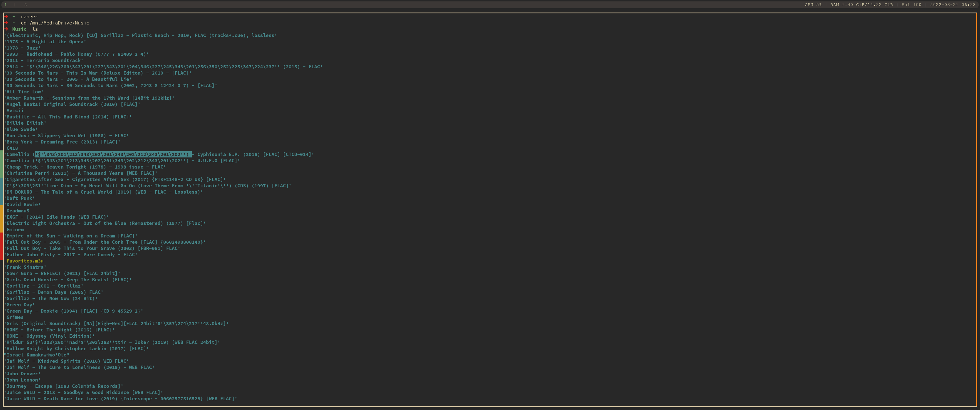Select the 'Billie Eilish' entry
Image resolution: width=980 pixels, height=410 pixels.
pyautogui.click(x=25, y=123)
